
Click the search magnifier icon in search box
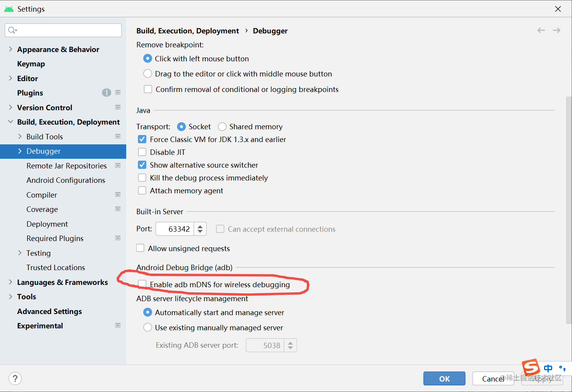point(12,30)
